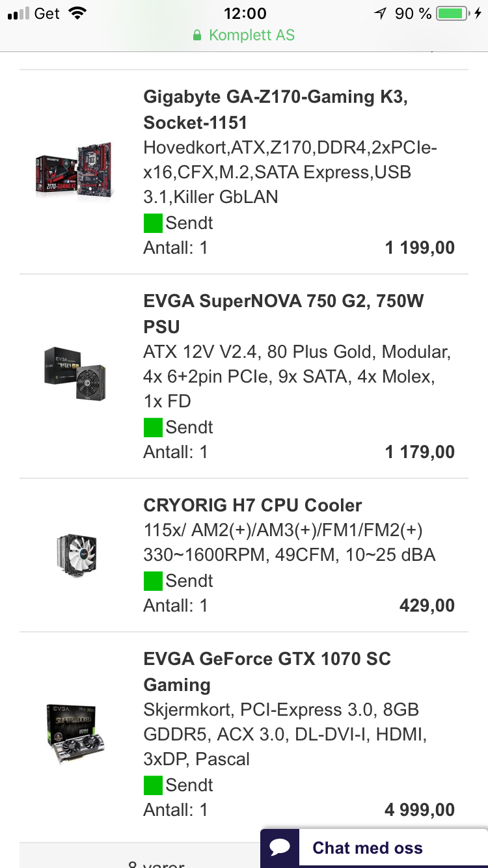The image size is (488, 868).
Task: Tap green Sendt status square for EVGA SuperNOVA
Action: pyautogui.click(x=153, y=427)
